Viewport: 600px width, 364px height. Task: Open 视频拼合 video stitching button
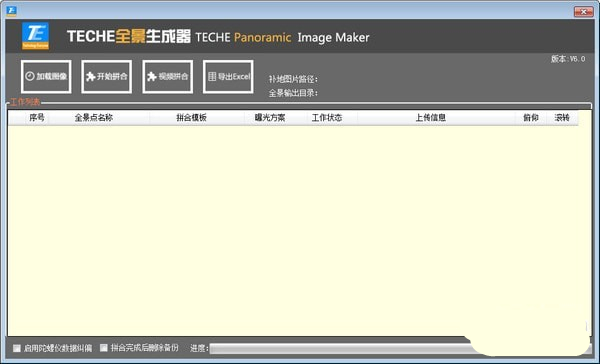pyautogui.click(x=167, y=77)
